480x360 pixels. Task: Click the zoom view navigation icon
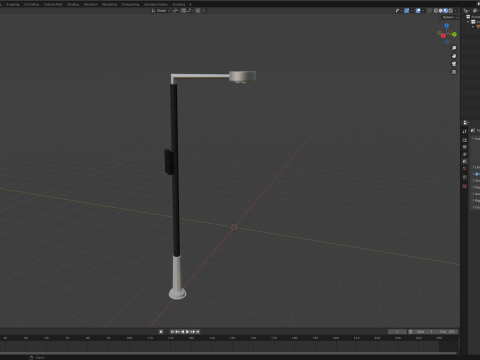click(x=454, y=48)
